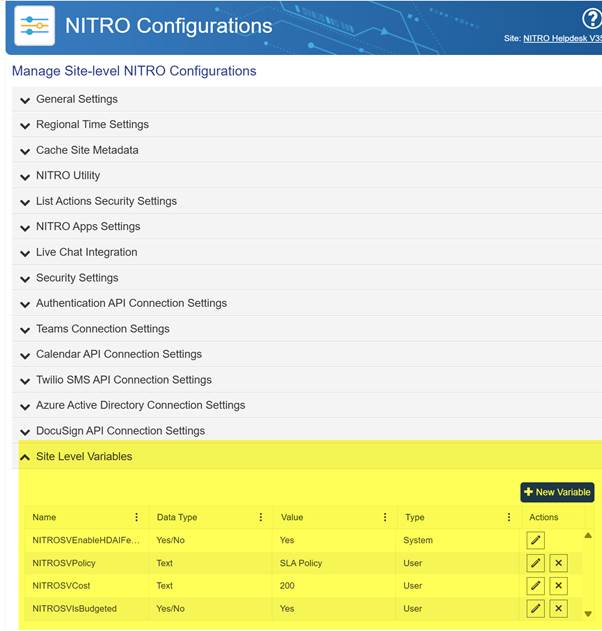This screenshot has width=602, height=631.
Task: Open the NITRO Helpdesk site link
Action: click(x=561, y=38)
